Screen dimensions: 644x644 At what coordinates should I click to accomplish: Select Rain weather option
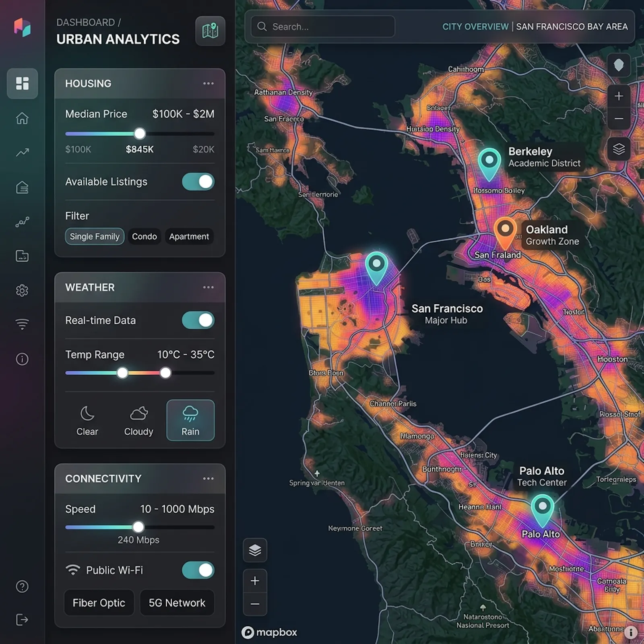pos(190,421)
